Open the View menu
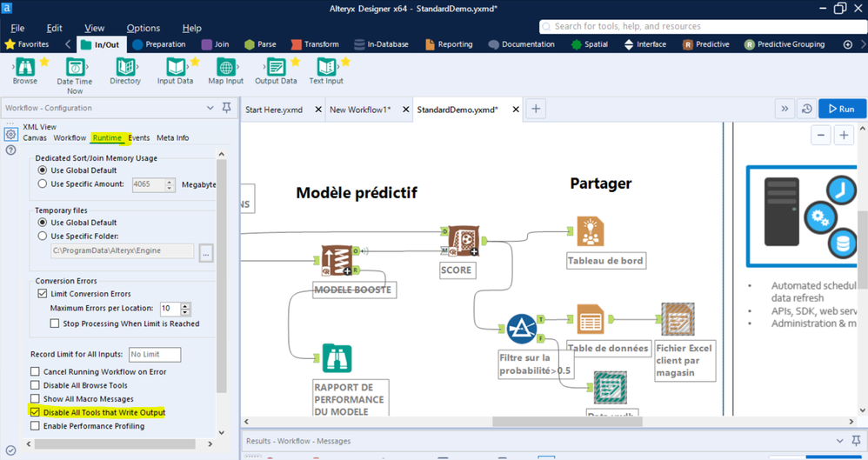The width and height of the screenshot is (868, 460). click(95, 28)
